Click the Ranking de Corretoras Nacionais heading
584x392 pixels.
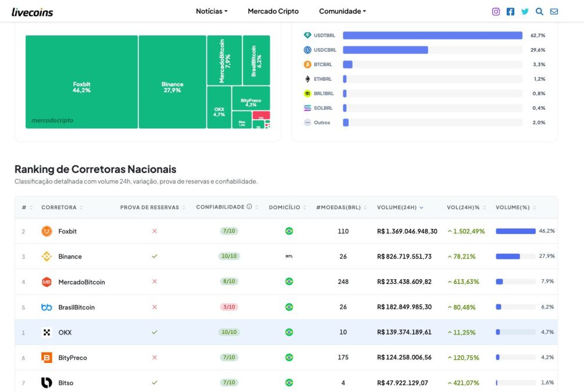(95, 169)
